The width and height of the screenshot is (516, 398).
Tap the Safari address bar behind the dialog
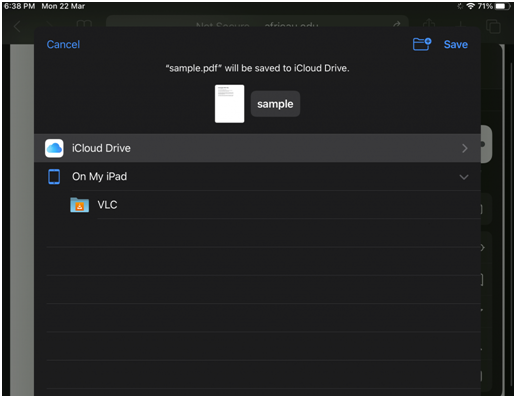[257, 21]
